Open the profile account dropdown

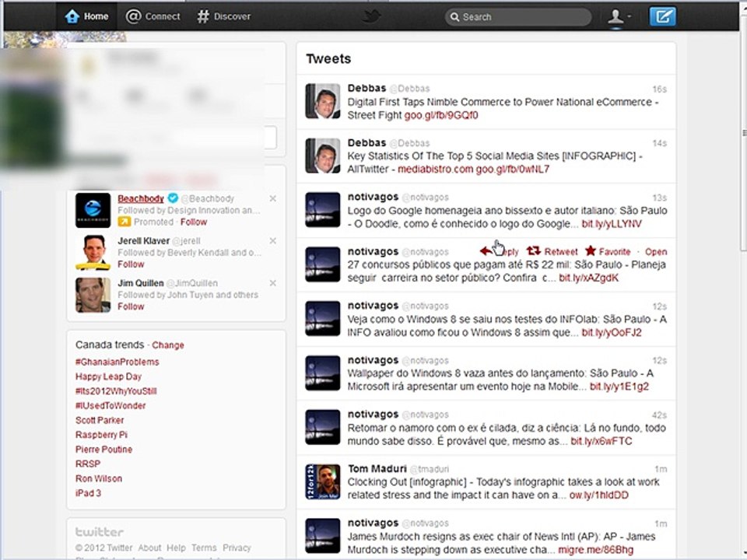point(619,16)
